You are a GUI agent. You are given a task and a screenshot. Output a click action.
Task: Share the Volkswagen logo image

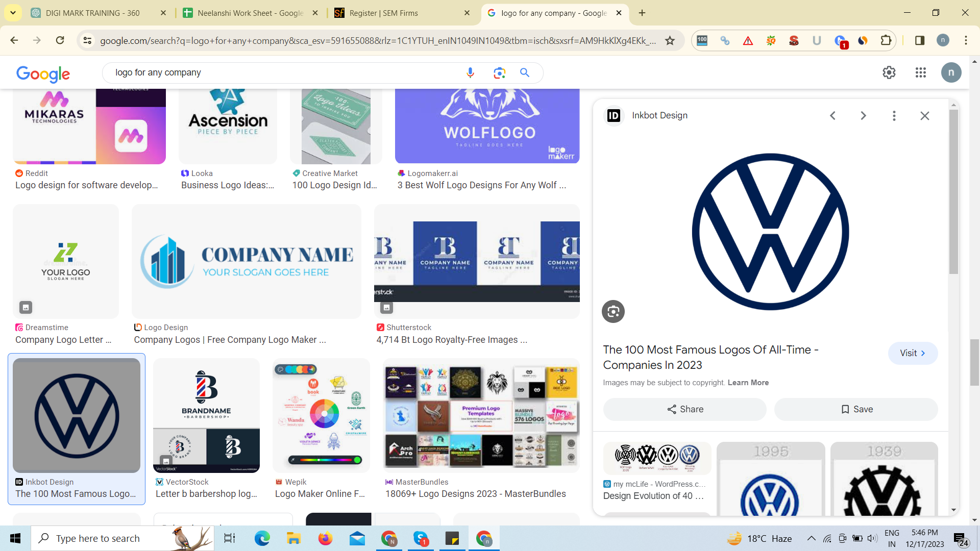click(x=684, y=409)
